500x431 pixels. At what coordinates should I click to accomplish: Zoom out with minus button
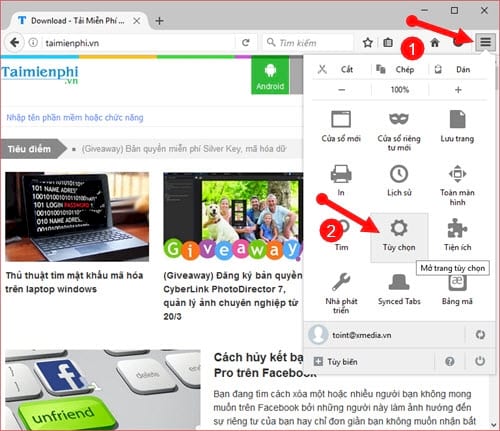342,90
